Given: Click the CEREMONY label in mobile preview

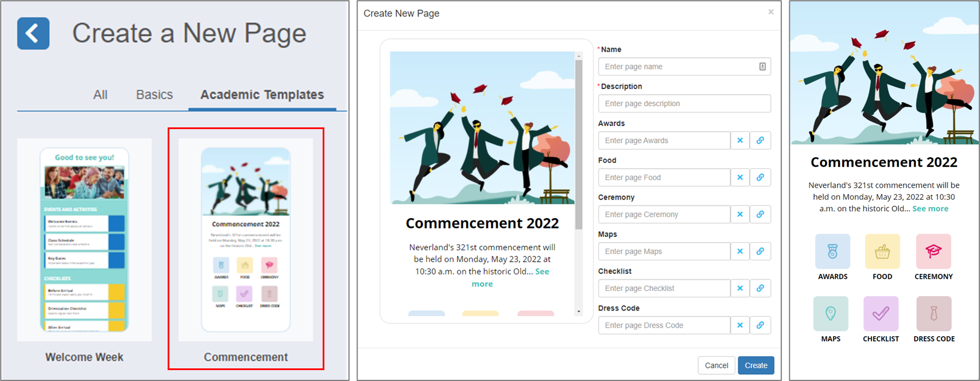Looking at the screenshot, I should [933, 277].
